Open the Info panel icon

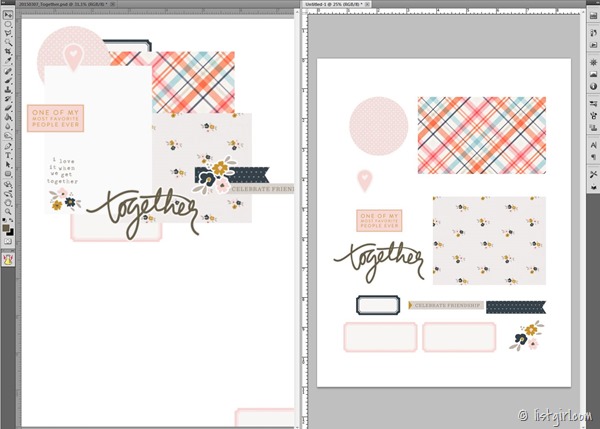click(x=593, y=86)
